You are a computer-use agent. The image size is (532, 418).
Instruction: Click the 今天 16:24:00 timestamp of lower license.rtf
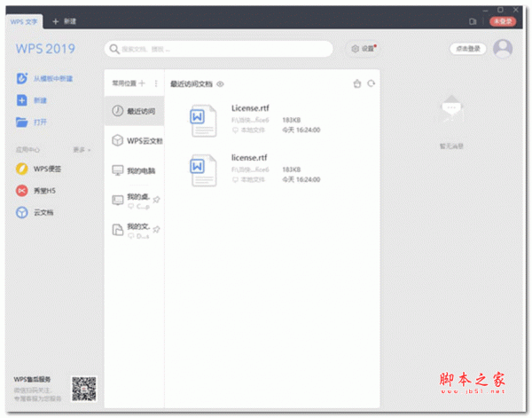[301, 179]
